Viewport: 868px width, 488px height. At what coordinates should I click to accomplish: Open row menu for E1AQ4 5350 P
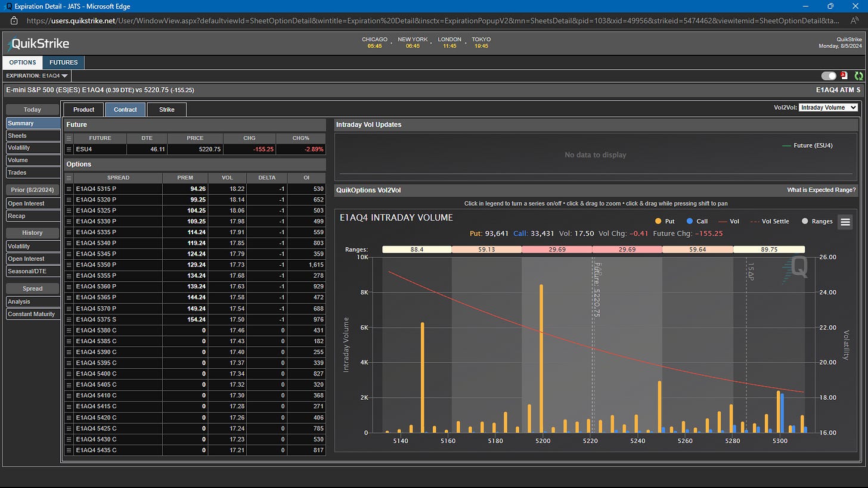point(69,265)
